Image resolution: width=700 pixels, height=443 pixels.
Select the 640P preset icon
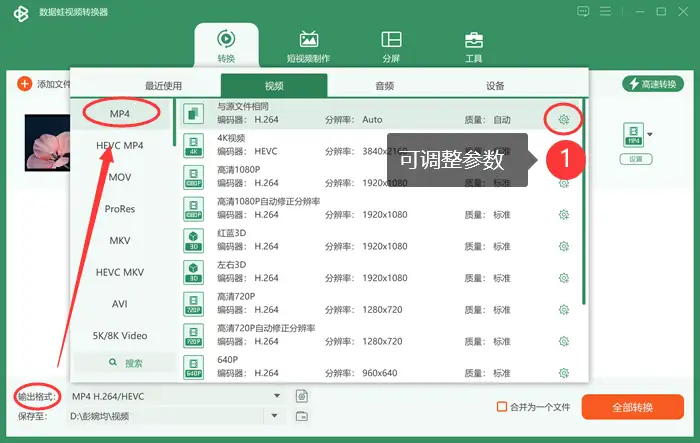click(193, 367)
